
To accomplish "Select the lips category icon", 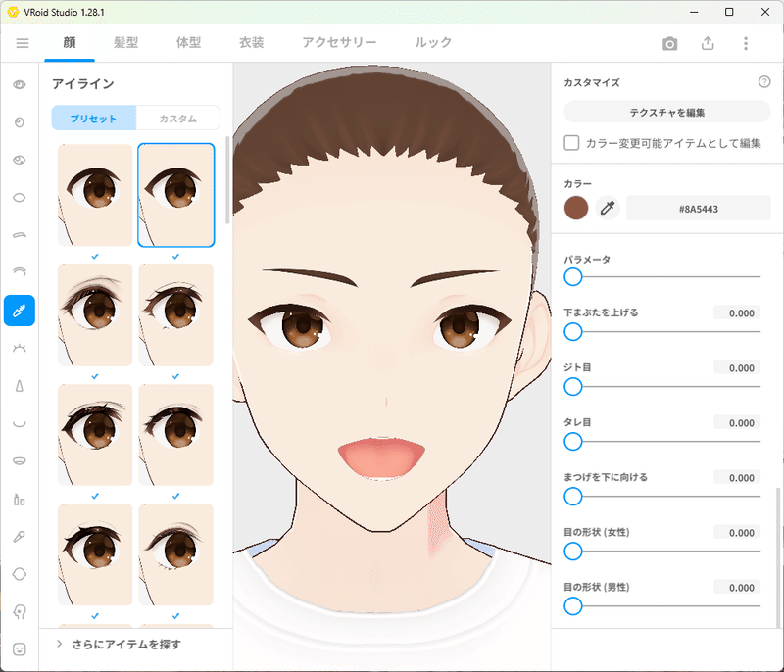I will [x=20, y=460].
